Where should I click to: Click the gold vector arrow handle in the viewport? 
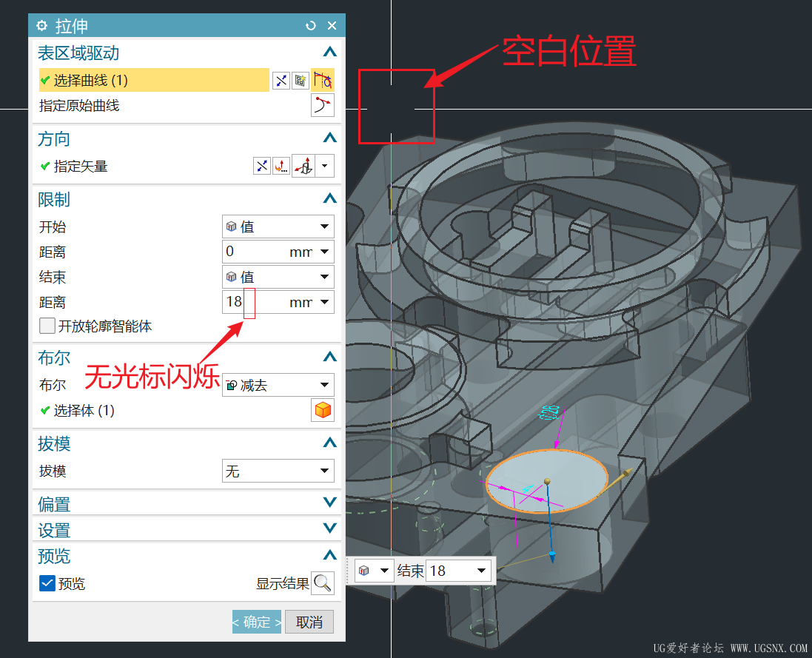(625, 473)
